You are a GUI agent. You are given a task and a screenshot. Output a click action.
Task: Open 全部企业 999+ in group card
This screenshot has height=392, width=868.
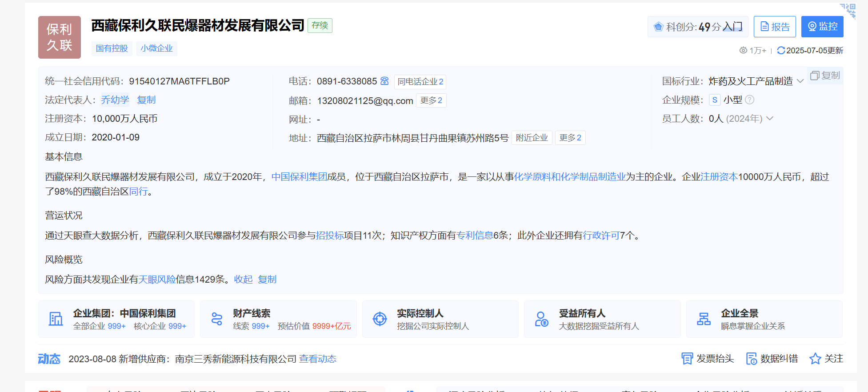pyautogui.click(x=100, y=326)
